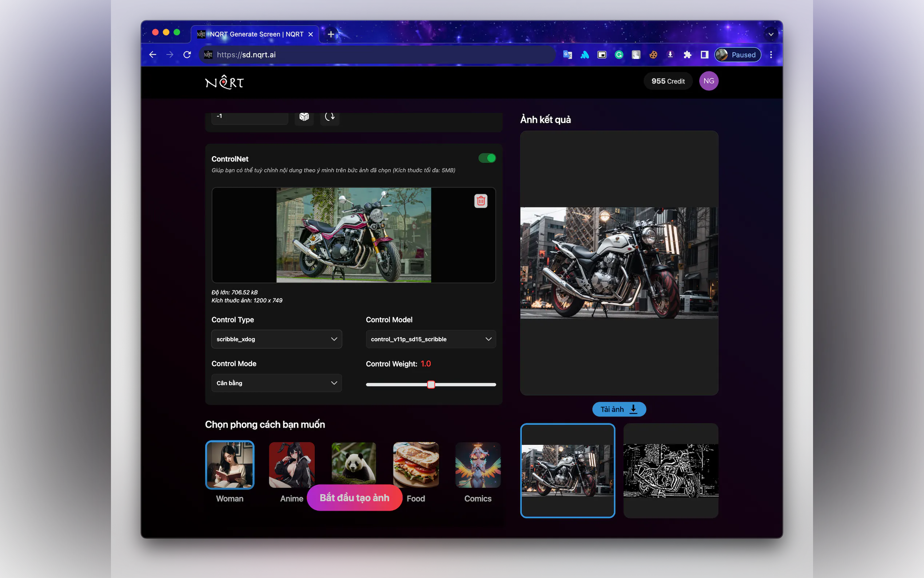Image resolution: width=924 pixels, height=578 pixels.
Task: Reload the page
Action: pyautogui.click(x=187, y=55)
